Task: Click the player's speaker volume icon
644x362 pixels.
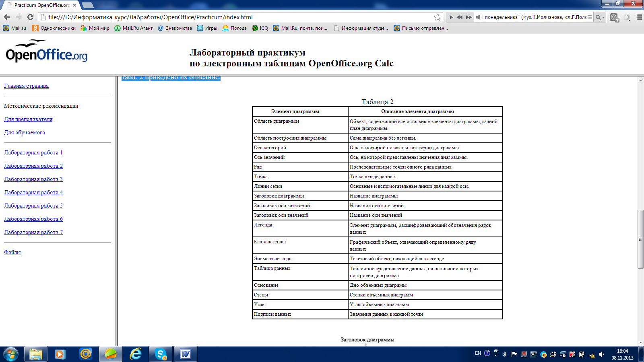Action: (x=479, y=17)
